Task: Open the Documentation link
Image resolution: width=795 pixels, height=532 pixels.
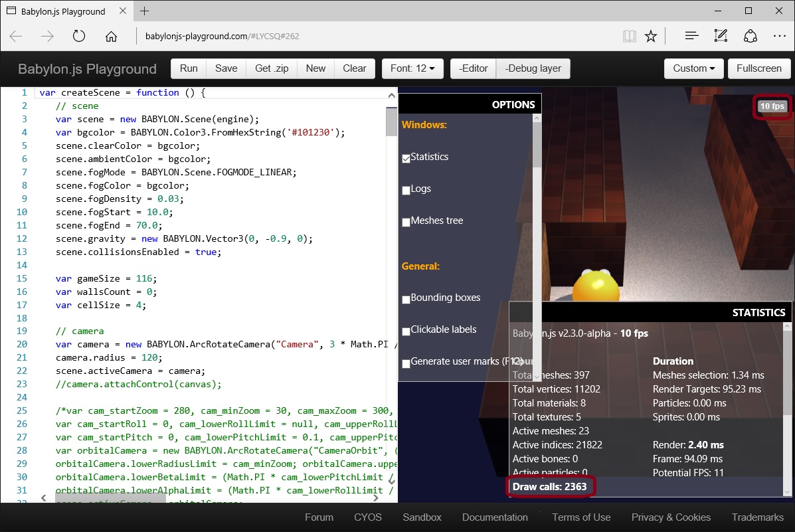Action: [495, 517]
